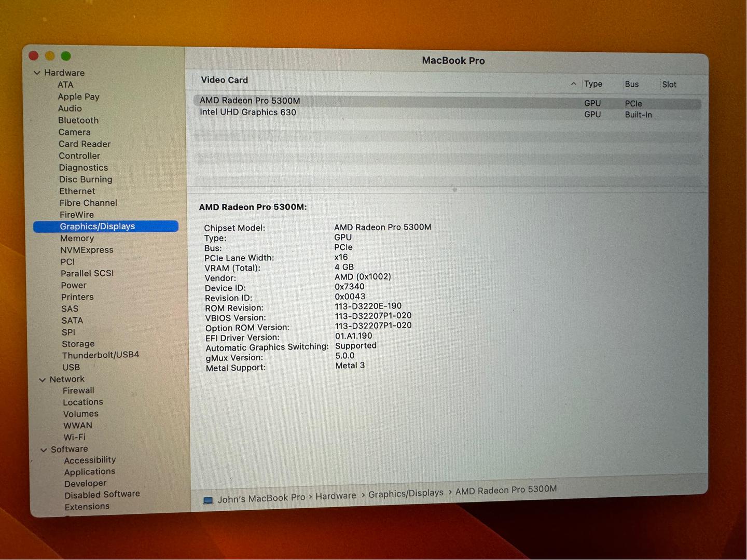Select Developer under Software

coord(85,483)
